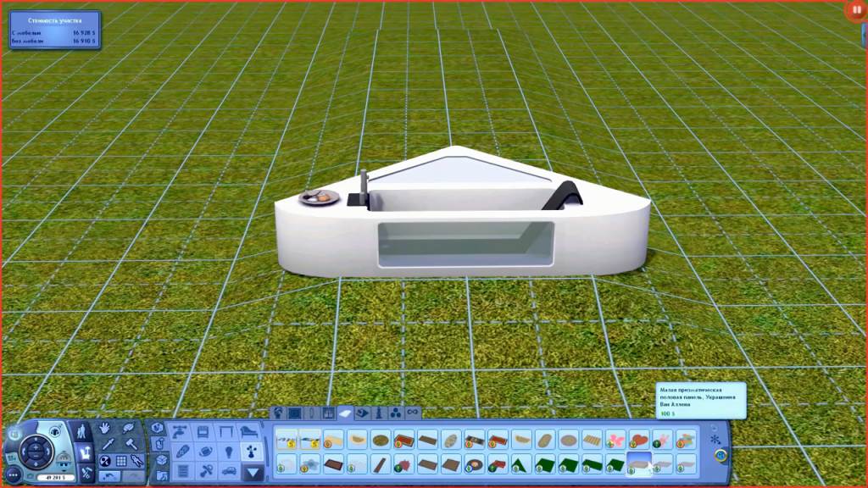Open the decor vase category
The image size is (868, 488).
[253, 451]
